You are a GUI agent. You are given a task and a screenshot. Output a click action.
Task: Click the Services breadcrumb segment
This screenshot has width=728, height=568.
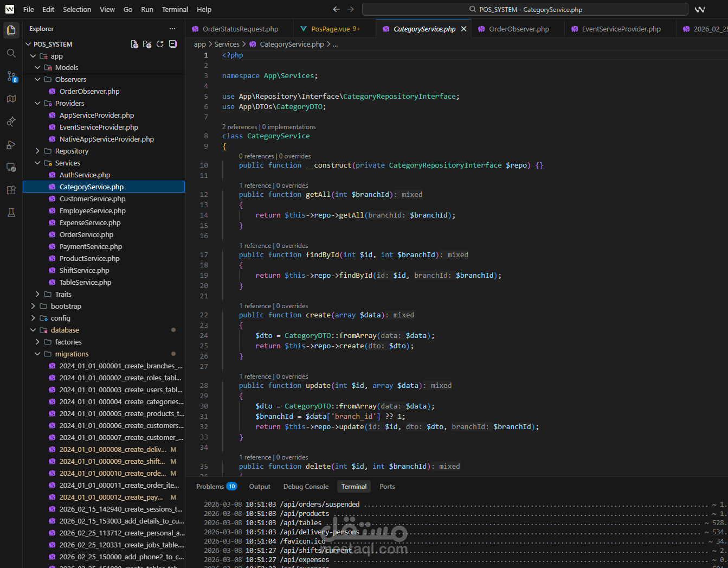[227, 44]
